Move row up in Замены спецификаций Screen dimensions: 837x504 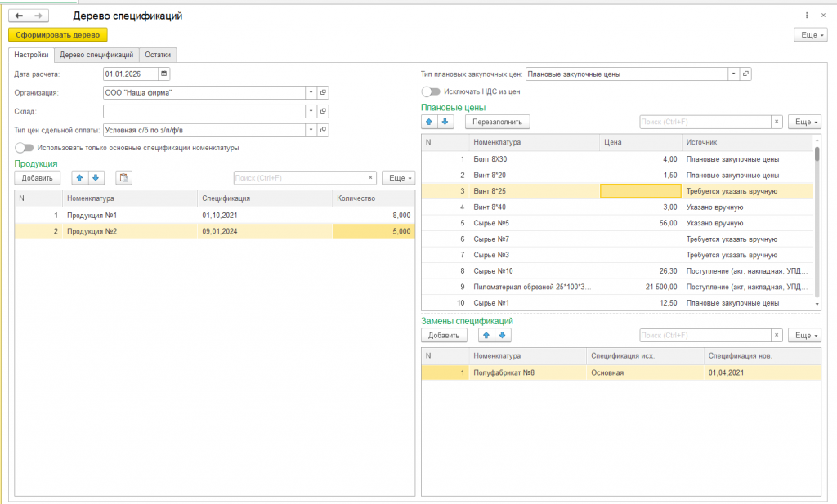coord(486,336)
